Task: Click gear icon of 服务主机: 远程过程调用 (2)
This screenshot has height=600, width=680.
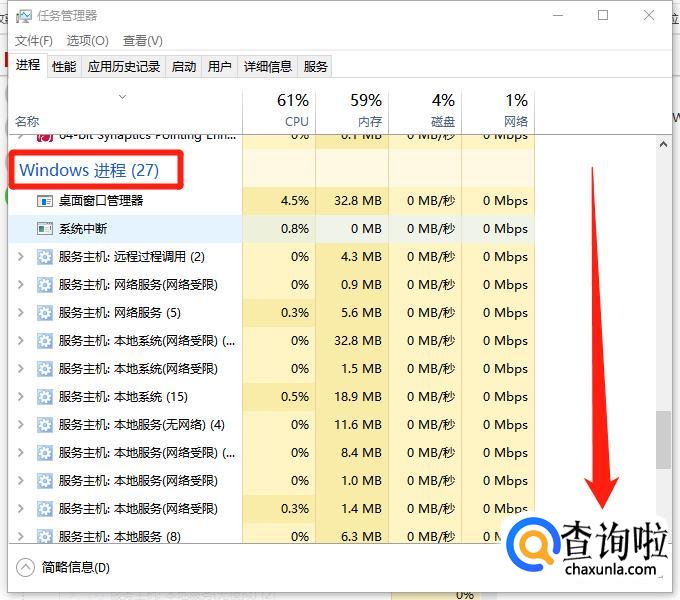Action: pos(45,257)
